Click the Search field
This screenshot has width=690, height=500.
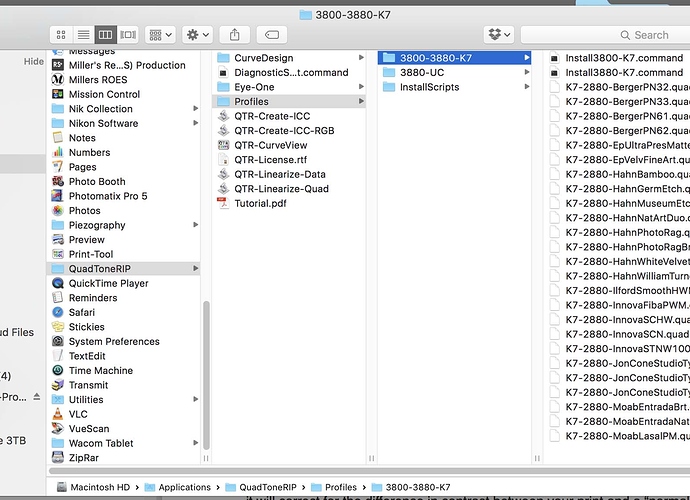click(x=605, y=35)
